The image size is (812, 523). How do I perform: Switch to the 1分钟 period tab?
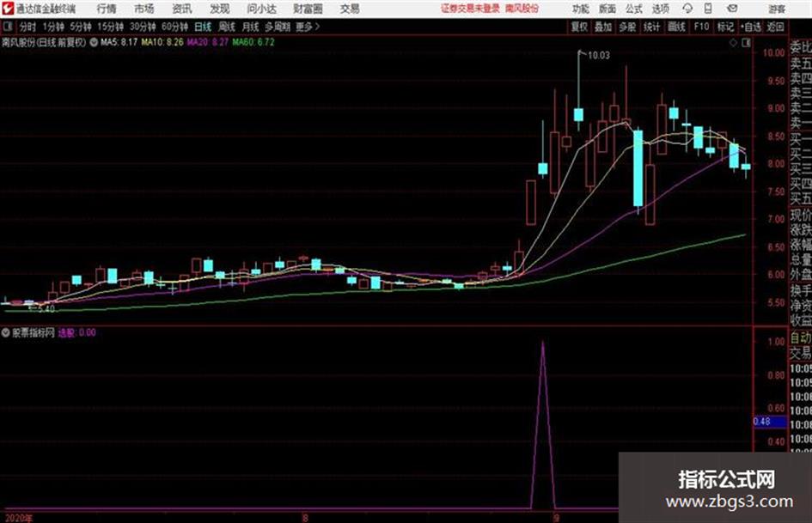tap(53, 27)
